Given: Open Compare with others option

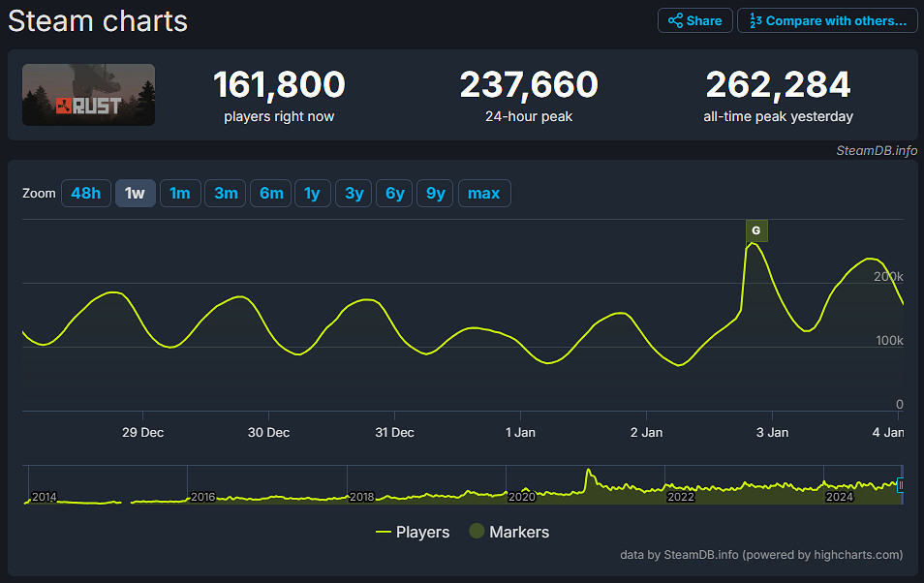Looking at the screenshot, I should pyautogui.click(x=827, y=20).
